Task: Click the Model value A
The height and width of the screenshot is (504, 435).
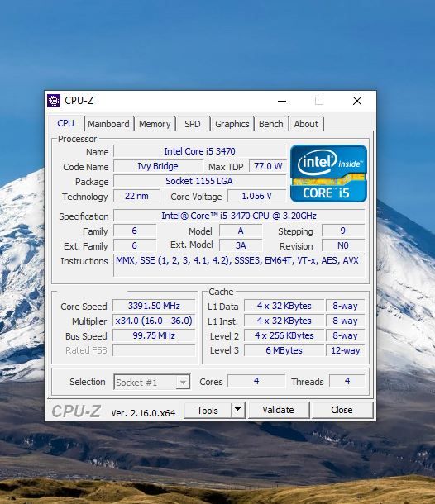Action: pos(241,231)
